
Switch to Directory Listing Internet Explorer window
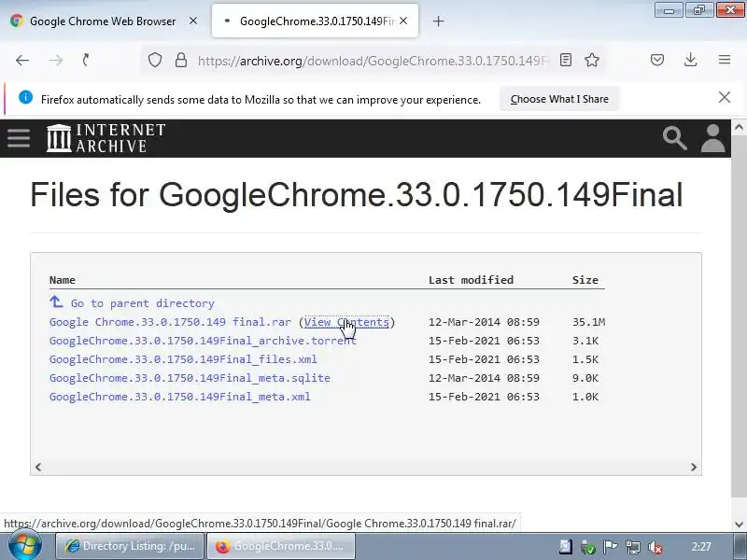130,546
